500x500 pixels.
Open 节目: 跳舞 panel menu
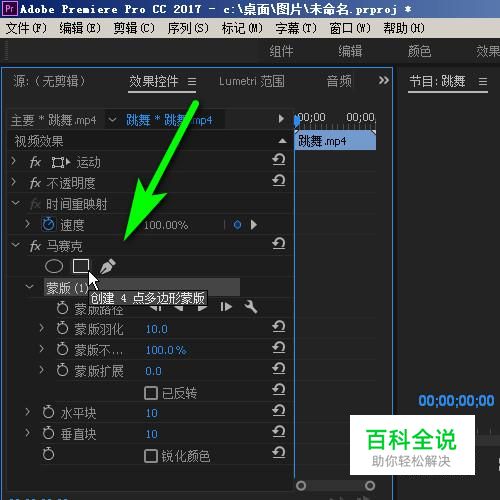483,81
